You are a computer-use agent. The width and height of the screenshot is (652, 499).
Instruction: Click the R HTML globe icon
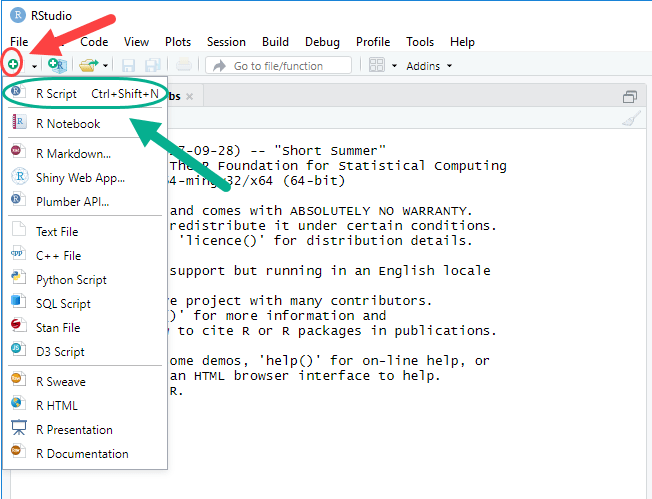click(x=18, y=403)
